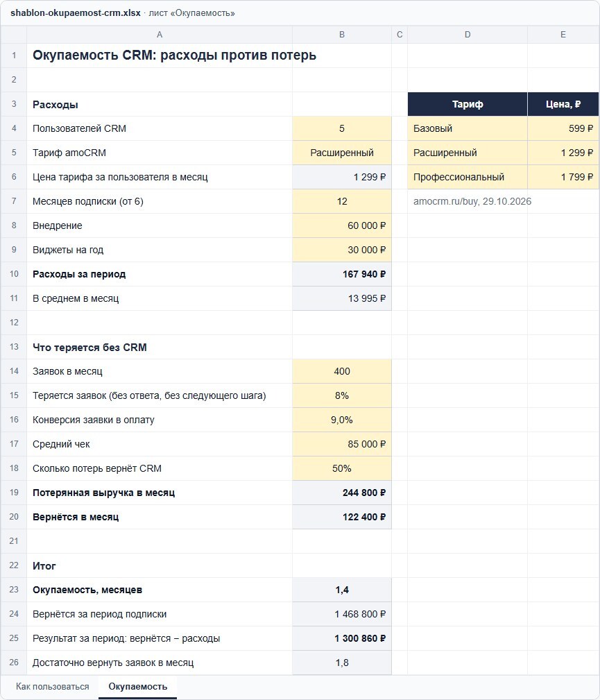
Task: Click «Расширенный» in the tariff table
Action: [x=468, y=153]
